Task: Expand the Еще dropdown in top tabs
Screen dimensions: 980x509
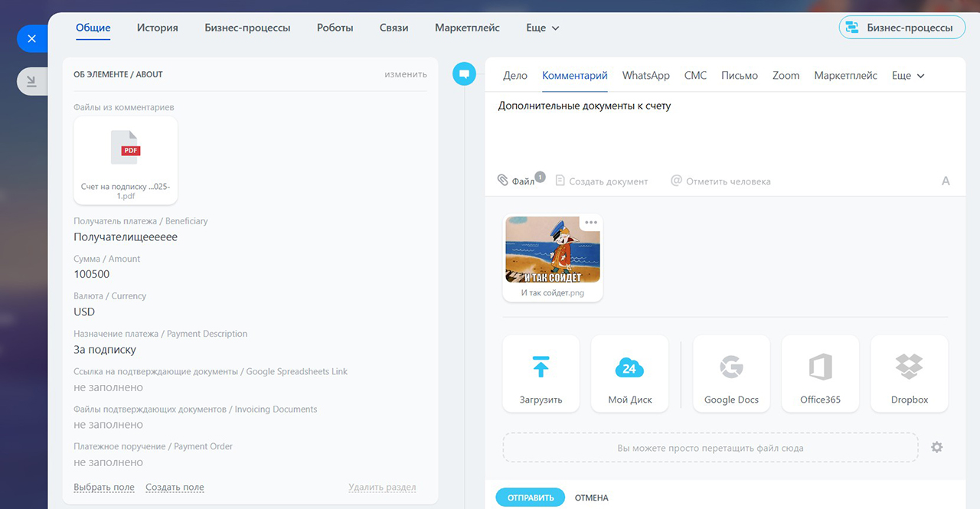Action: [x=543, y=28]
